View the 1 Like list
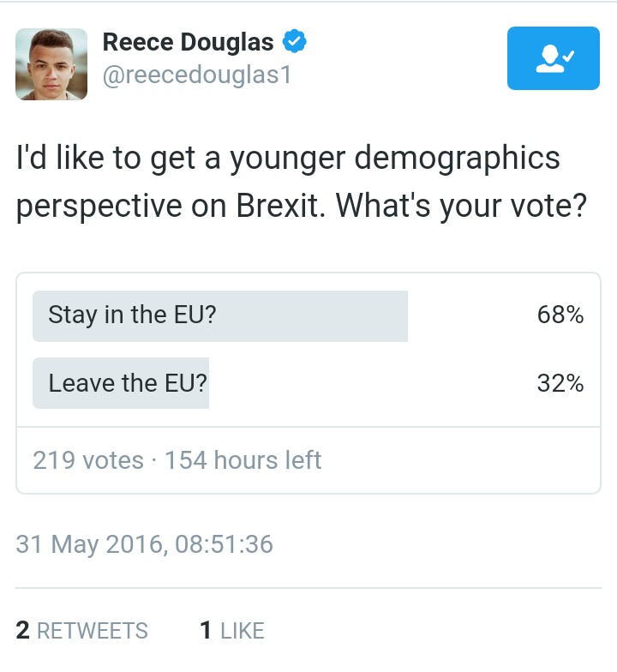The image size is (617, 672). tap(231, 631)
